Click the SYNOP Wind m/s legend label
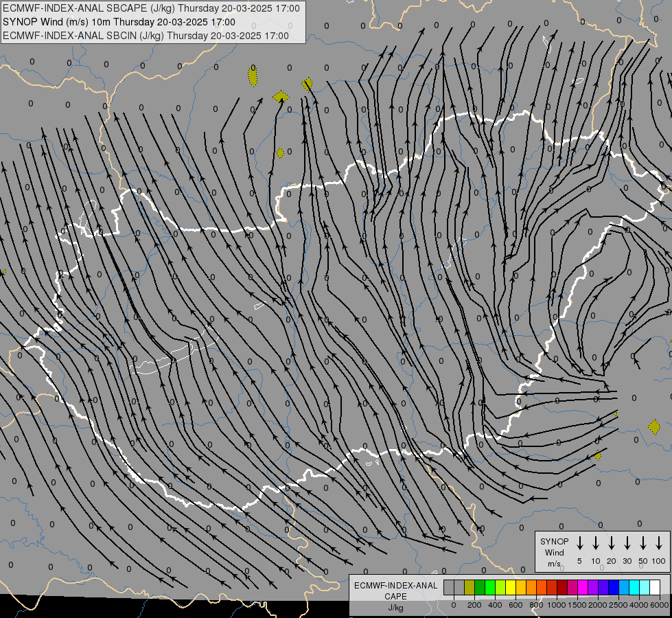Image resolution: width=672 pixels, height=618 pixels. 554,552
